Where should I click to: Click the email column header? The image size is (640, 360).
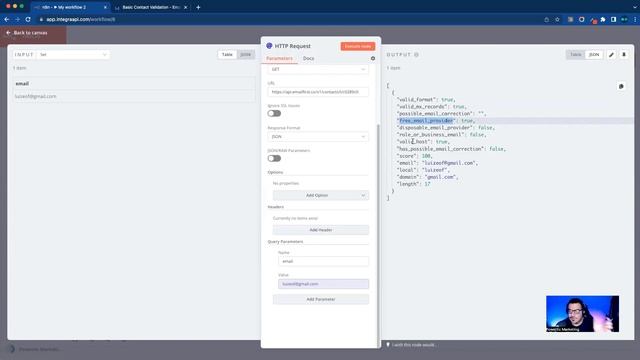pyautogui.click(x=133, y=83)
